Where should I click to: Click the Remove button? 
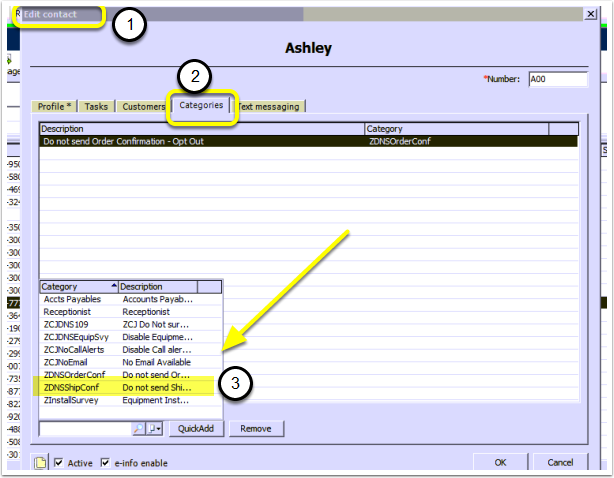click(x=256, y=429)
